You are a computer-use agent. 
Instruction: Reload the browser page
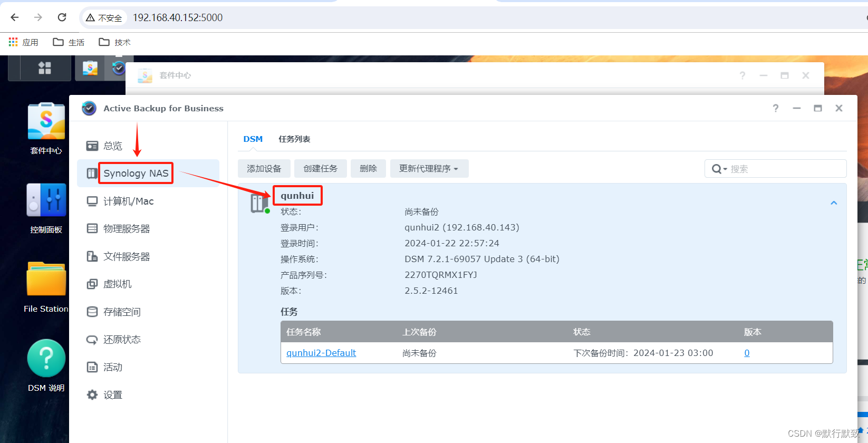(62, 17)
